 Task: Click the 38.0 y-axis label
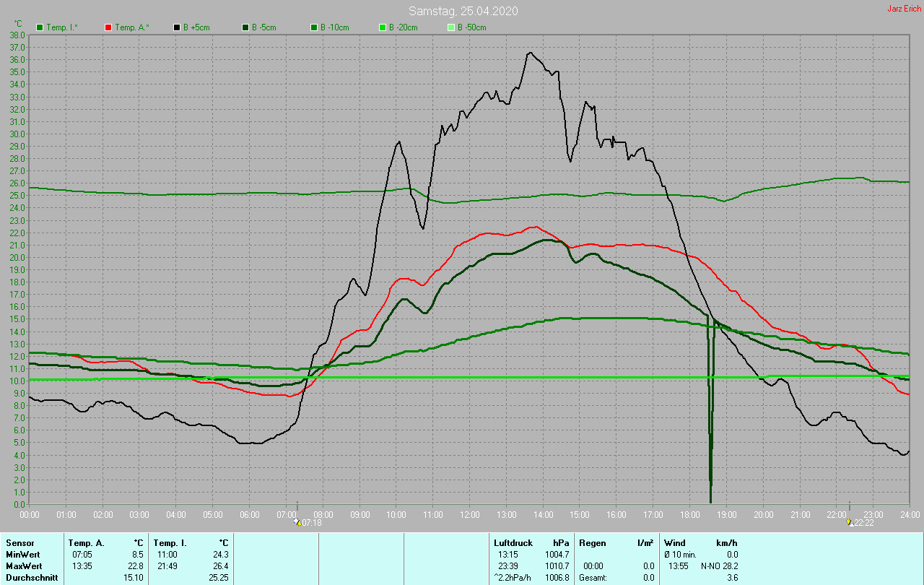pos(18,35)
